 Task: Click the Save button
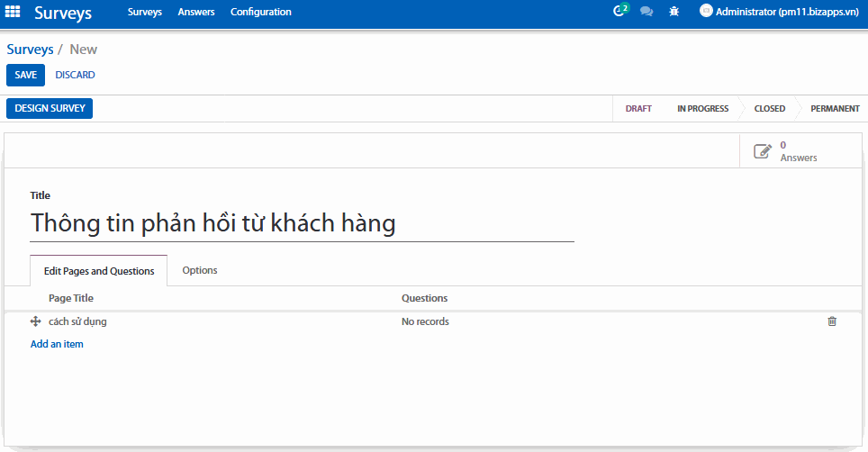25,75
